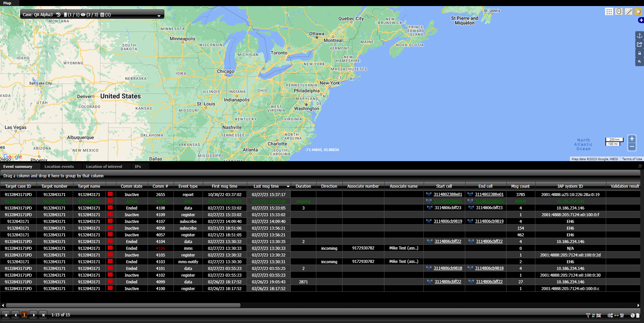644x323 pixels.
Task: Toggle the blue plus panel button on map edge
Action: click(641, 20)
